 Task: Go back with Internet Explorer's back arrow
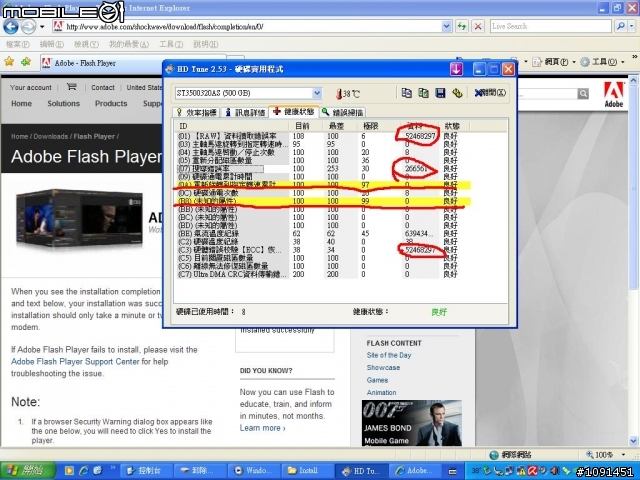(11, 27)
